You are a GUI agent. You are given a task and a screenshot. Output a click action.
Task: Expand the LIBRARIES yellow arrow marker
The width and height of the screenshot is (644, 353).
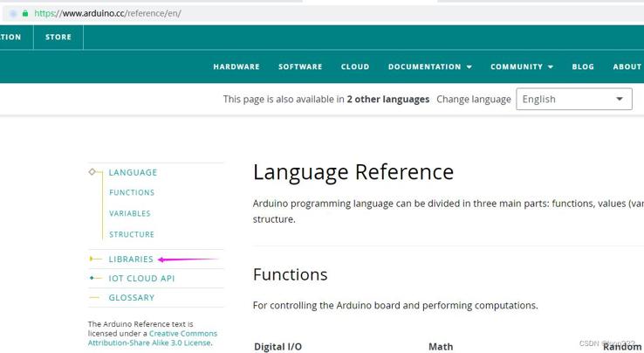92,259
